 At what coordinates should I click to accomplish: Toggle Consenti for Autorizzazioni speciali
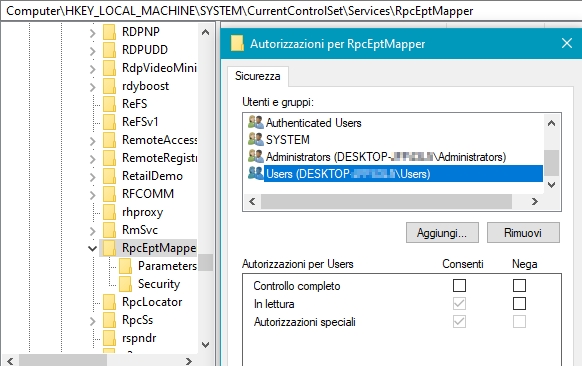[x=460, y=321]
